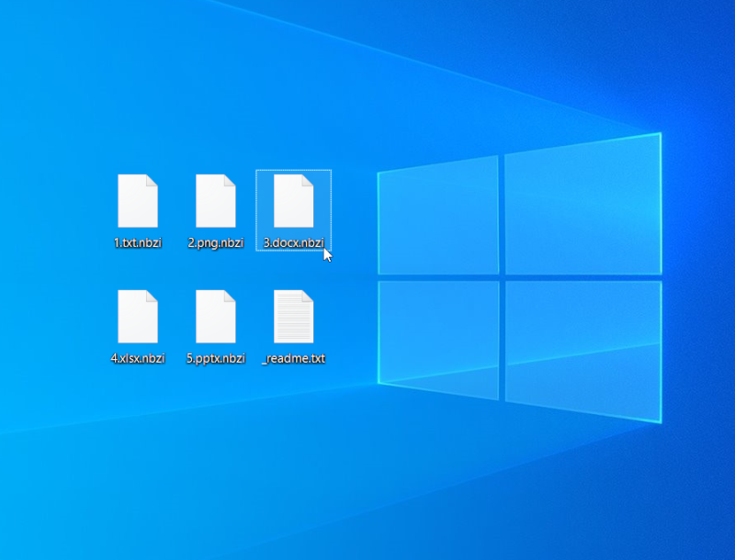This screenshot has width=735, height=560.
Task: Click the 3.docx.nbzi file icon
Action: pos(293,201)
